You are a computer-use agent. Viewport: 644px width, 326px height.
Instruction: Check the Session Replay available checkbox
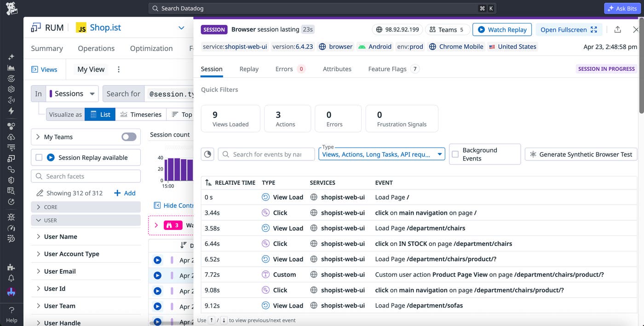point(39,157)
